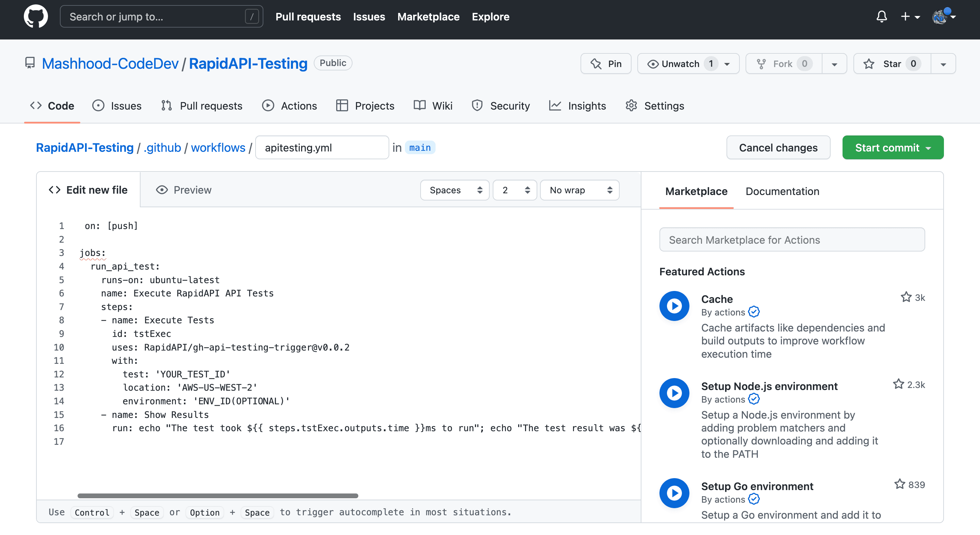Open RapidAPI-Testing repository title link
The image size is (980, 535).
[248, 63]
